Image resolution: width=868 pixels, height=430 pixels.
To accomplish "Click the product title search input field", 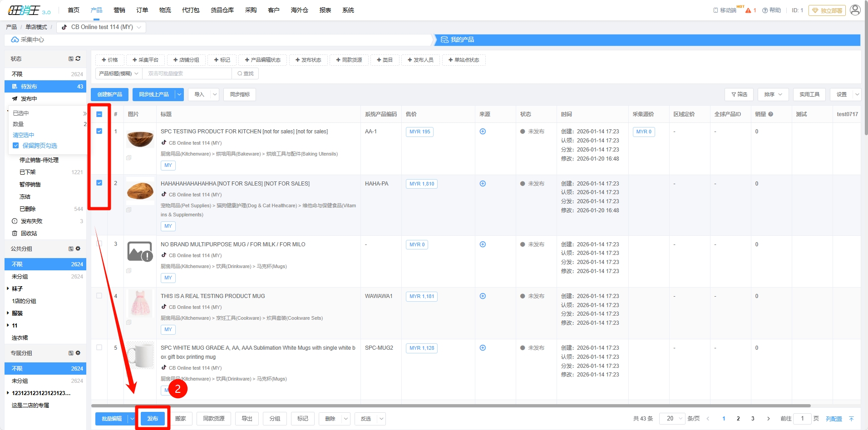I will coord(186,73).
